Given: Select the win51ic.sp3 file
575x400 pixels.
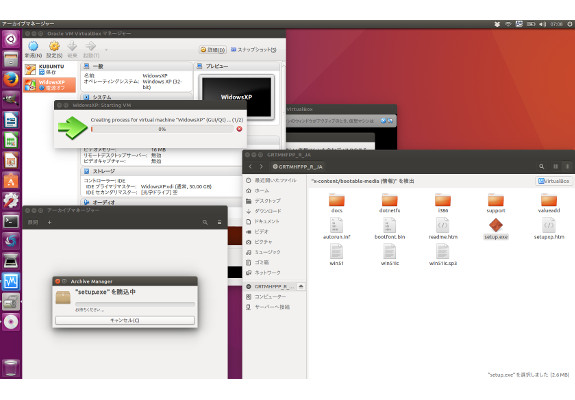Looking at the screenshot, I should 443,255.
